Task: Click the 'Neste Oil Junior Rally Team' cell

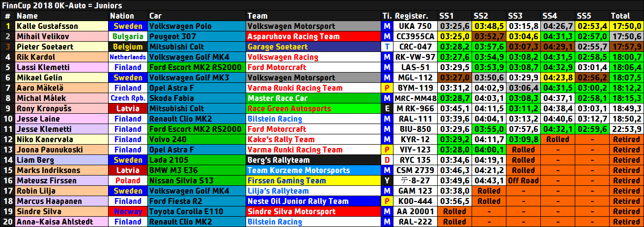Action: pos(313,201)
